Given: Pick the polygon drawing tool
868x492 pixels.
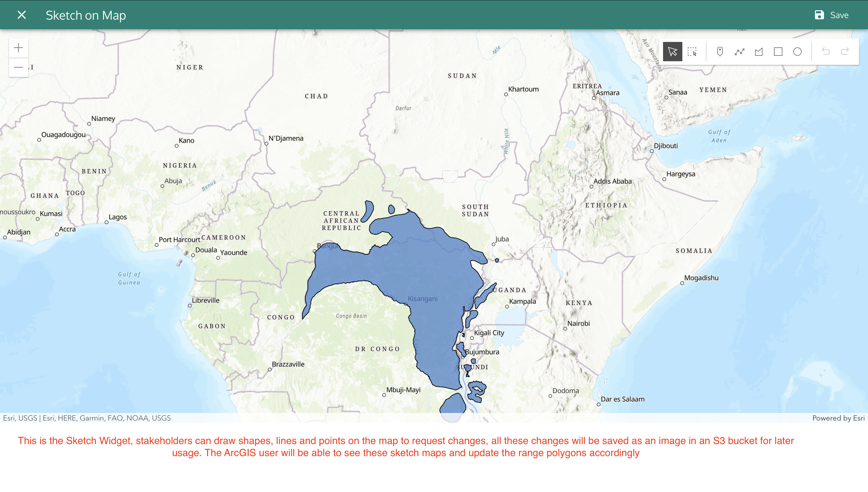Looking at the screenshot, I should (759, 52).
